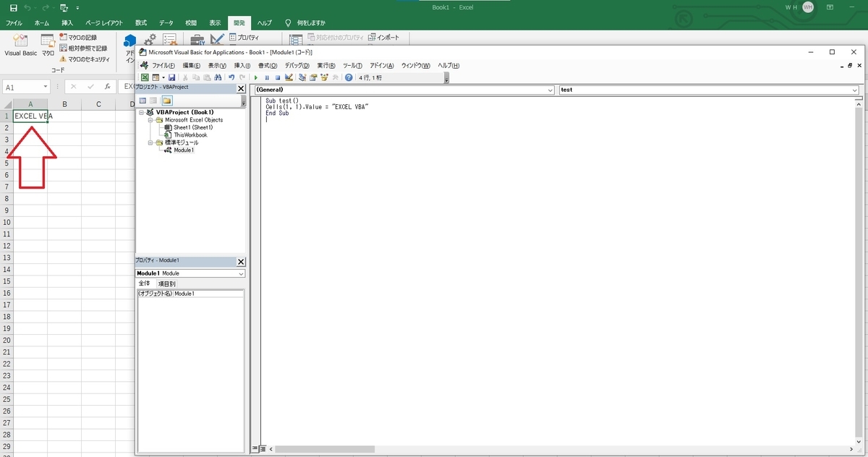Open the Name Box dropdown arrow
The height and width of the screenshot is (457, 868).
(45, 87)
